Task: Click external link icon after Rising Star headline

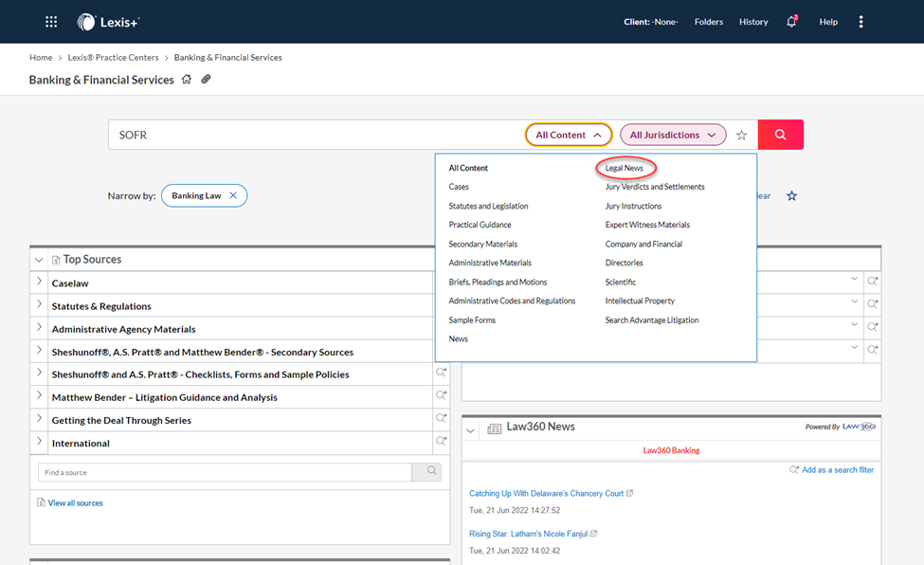Action: click(x=593, y=534)
